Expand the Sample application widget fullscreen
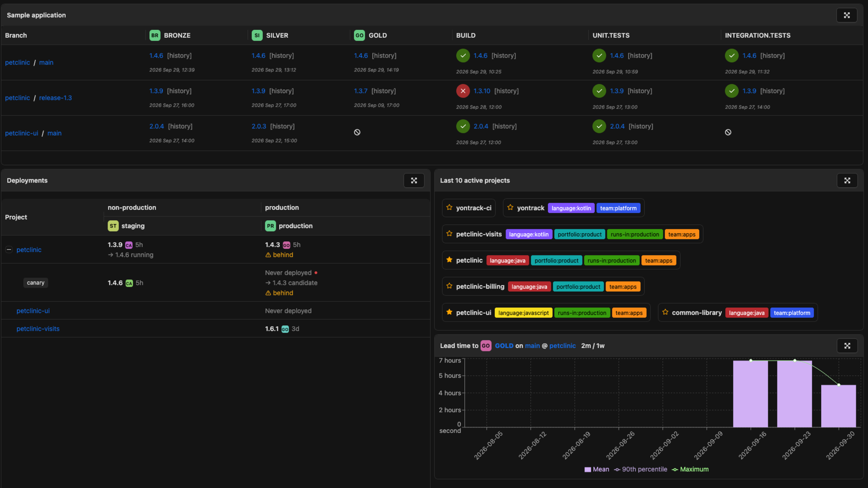The width and height of the screenshot is (868, 488). [846, 15]
